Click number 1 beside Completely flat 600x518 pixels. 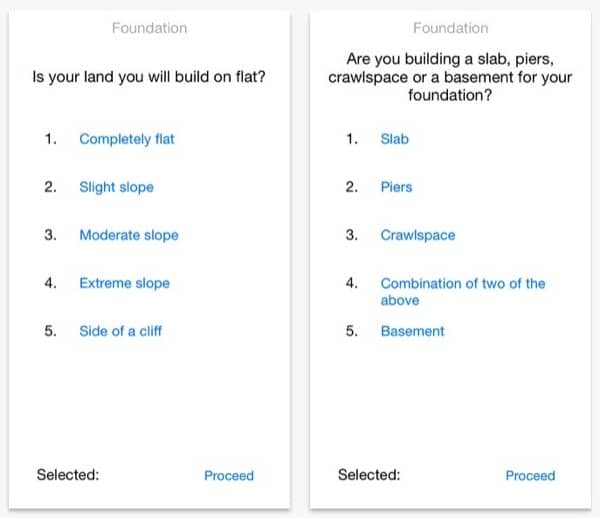click(x=50, y=139)
